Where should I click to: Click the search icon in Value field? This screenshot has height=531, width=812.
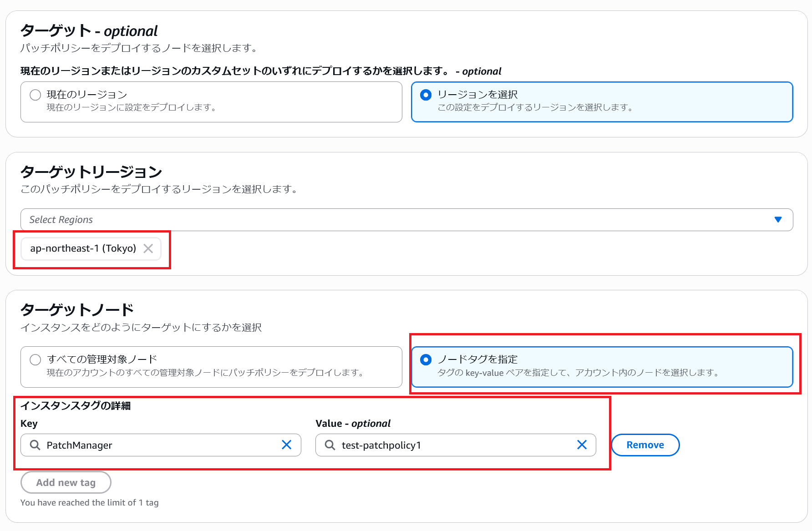[x=330, y=445]
